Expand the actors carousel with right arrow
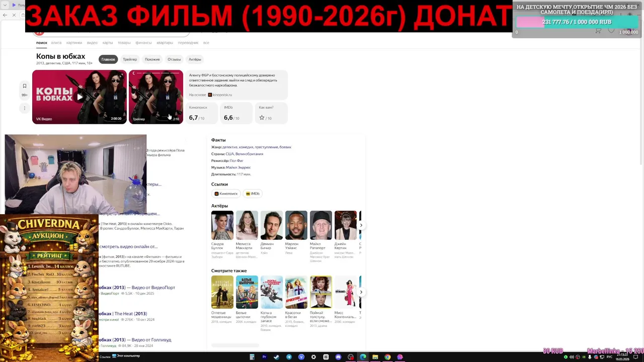The width and height of the screenshot is (644, 362). [361, 225]
